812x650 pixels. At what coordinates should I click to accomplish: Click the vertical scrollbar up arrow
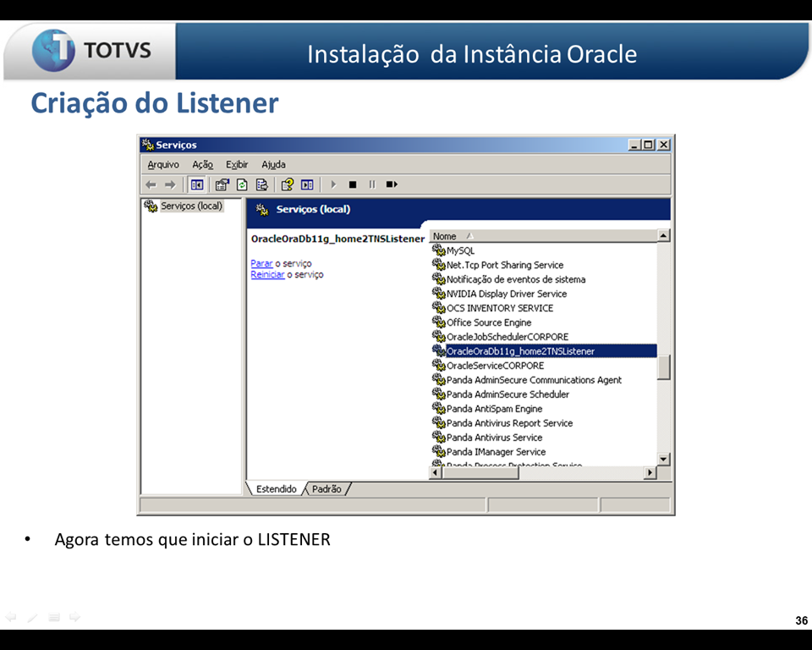point(663,236)
